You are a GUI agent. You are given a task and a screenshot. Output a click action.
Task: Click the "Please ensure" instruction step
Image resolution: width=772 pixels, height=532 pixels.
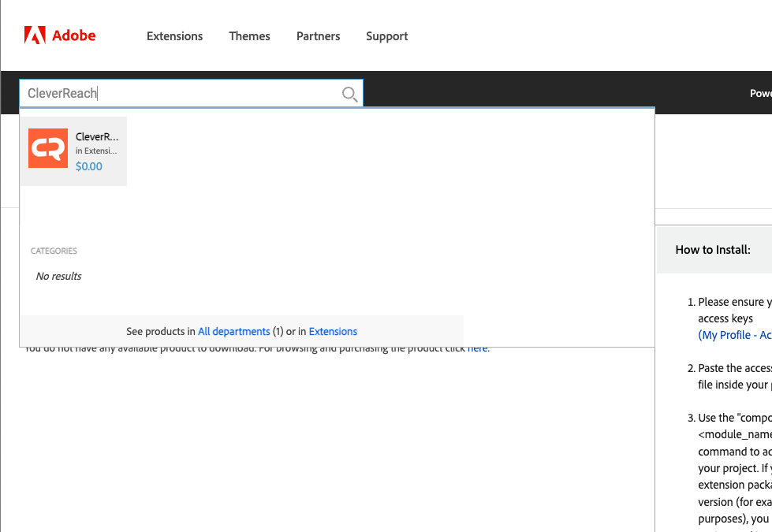coord(729,318)
